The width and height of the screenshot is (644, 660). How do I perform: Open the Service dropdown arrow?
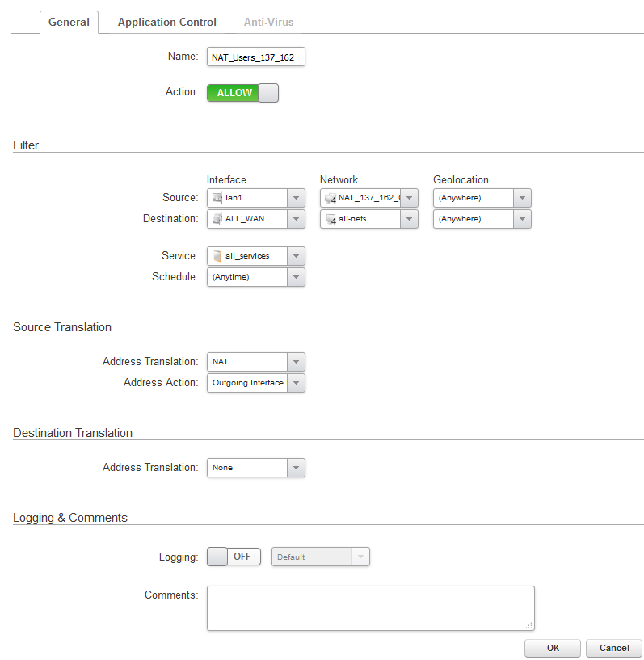[x=297, y=256]
